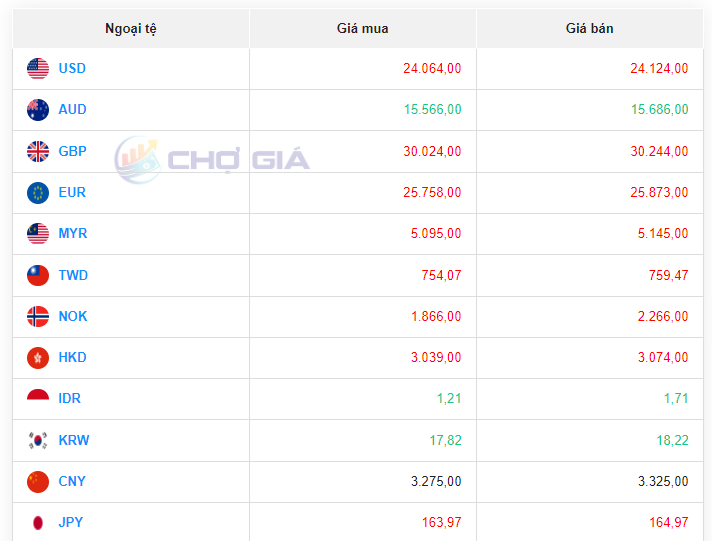
Task: Click the Malaysian flag icon
Action: 38,234
